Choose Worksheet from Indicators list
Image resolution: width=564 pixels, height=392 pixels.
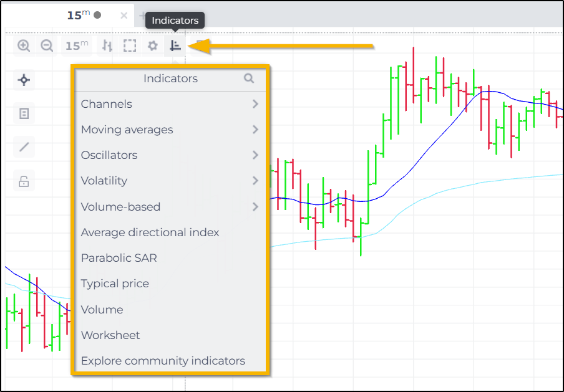pos(170,335)
